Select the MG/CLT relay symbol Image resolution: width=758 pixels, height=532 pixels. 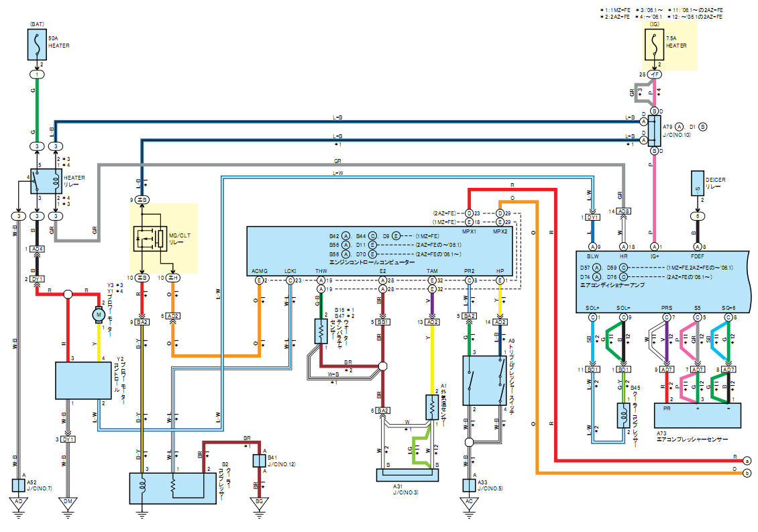point(150,238)
